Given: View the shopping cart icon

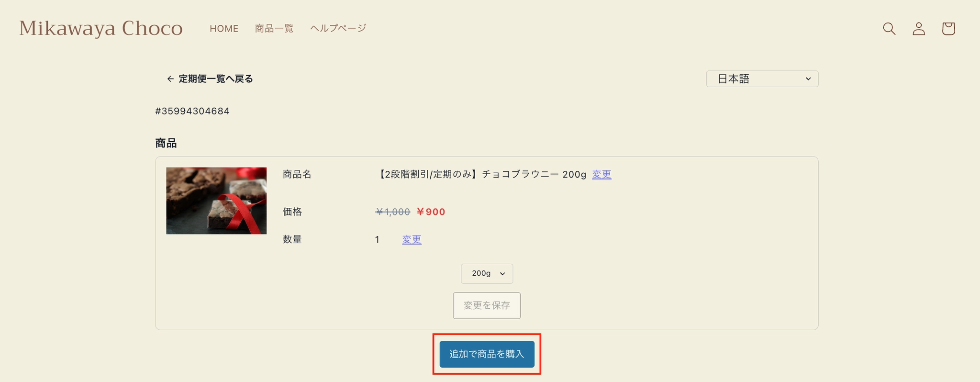Looking at the screenshot, I should [948, 29].
